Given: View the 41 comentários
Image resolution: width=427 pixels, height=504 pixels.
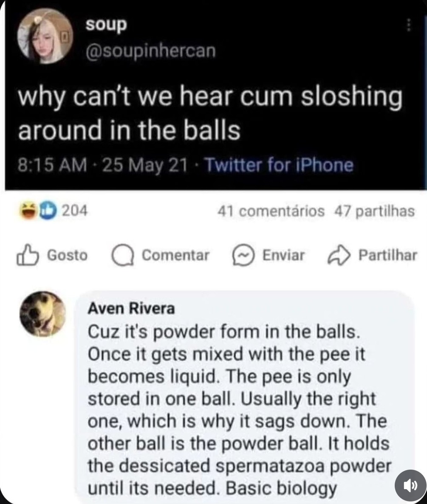Looking at the screenshot, I should (271, 211).
